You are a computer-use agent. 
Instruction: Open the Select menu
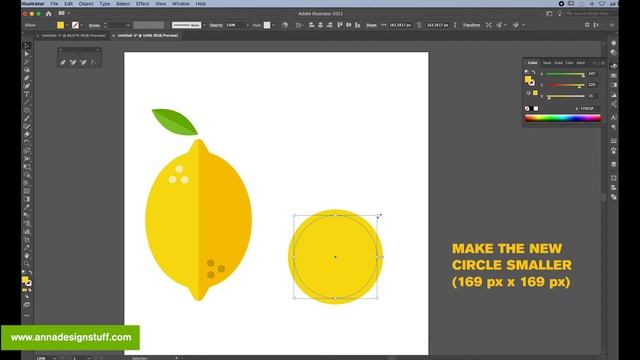pos(123,4)
